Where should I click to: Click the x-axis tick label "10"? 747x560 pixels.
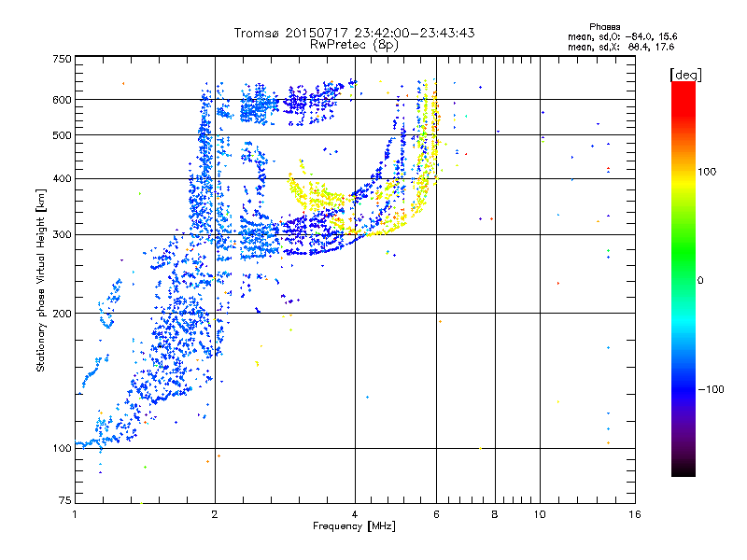[540, 514]
